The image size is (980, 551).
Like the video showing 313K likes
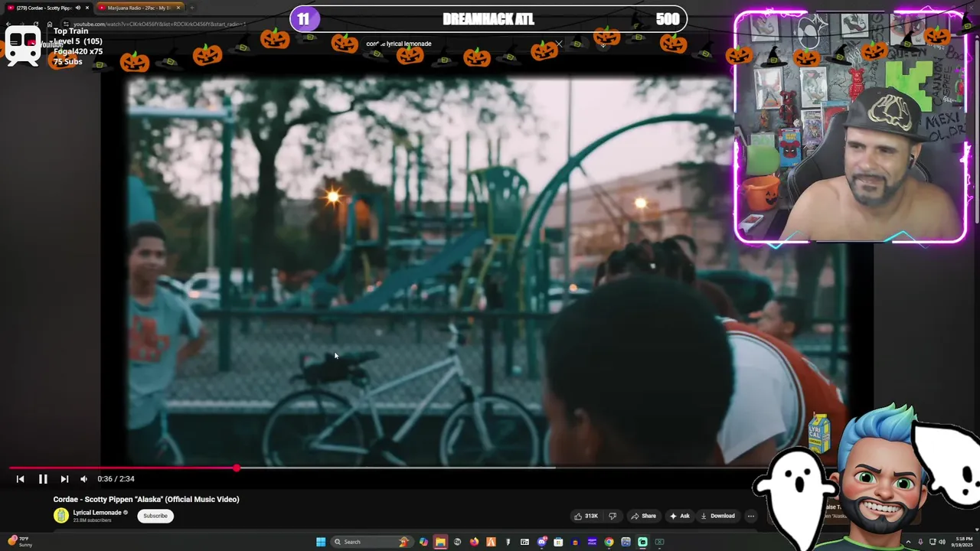tap(587, 516)
